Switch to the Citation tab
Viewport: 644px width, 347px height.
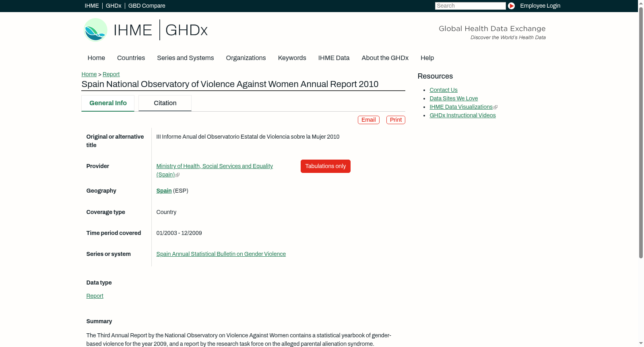(x=165, y=103)
